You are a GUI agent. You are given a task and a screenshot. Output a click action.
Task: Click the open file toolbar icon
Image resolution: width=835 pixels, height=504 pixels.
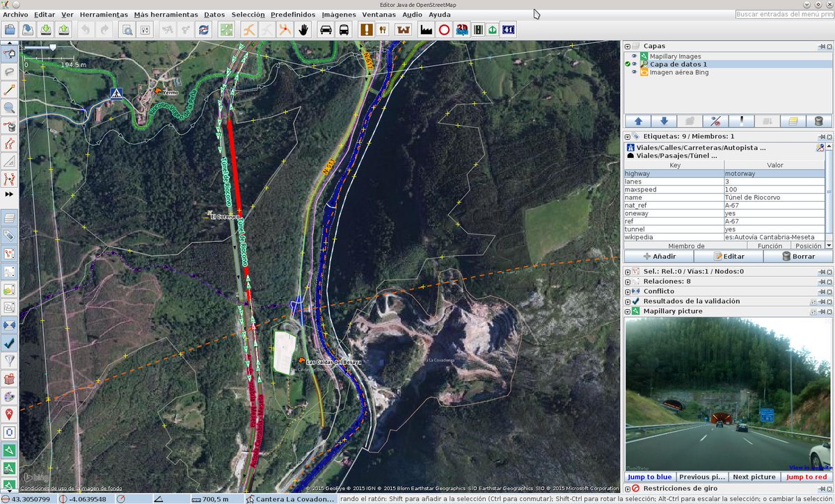(x=10, y=30)
